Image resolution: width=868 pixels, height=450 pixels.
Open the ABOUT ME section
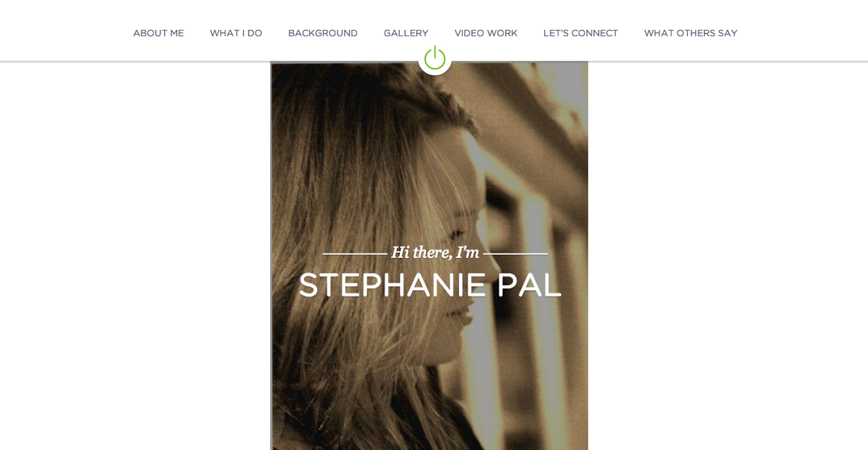(x=158, y=33)
